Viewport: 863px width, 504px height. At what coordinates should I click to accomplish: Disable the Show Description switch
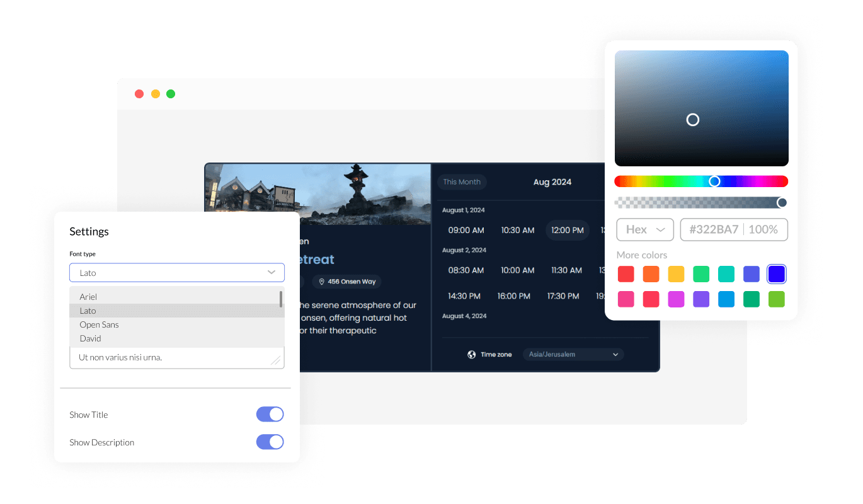(x=270, y=442)
